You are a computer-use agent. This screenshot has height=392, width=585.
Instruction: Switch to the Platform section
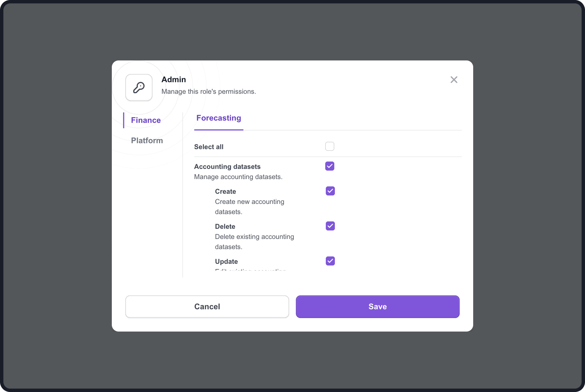pos(147,141)
